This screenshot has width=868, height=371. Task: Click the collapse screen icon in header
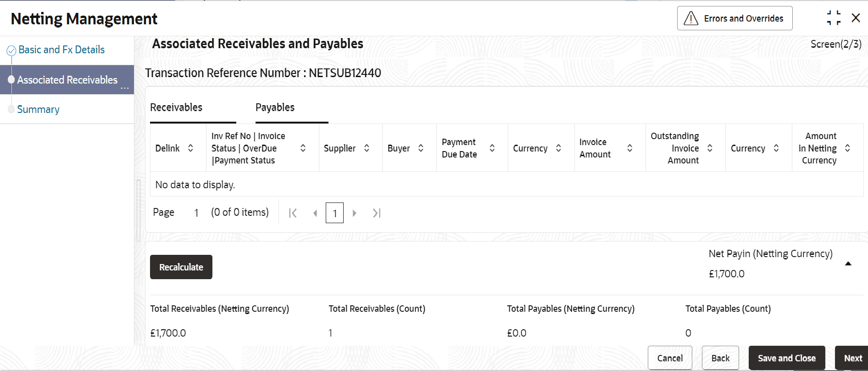pyautogui.click(x=834, y=18)
